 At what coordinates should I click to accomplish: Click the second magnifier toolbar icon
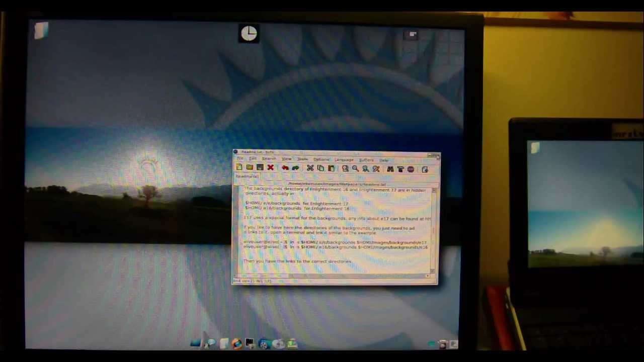click(x=355, y=168)
